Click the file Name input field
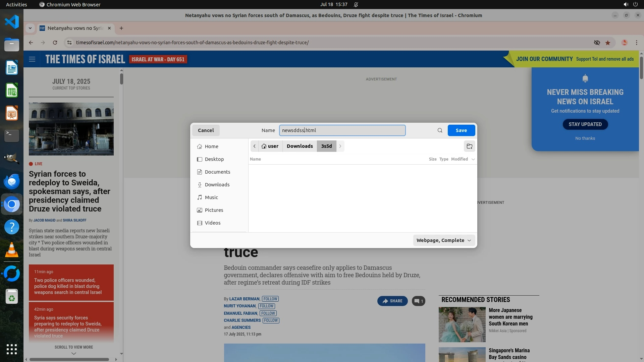 (342, 130)
